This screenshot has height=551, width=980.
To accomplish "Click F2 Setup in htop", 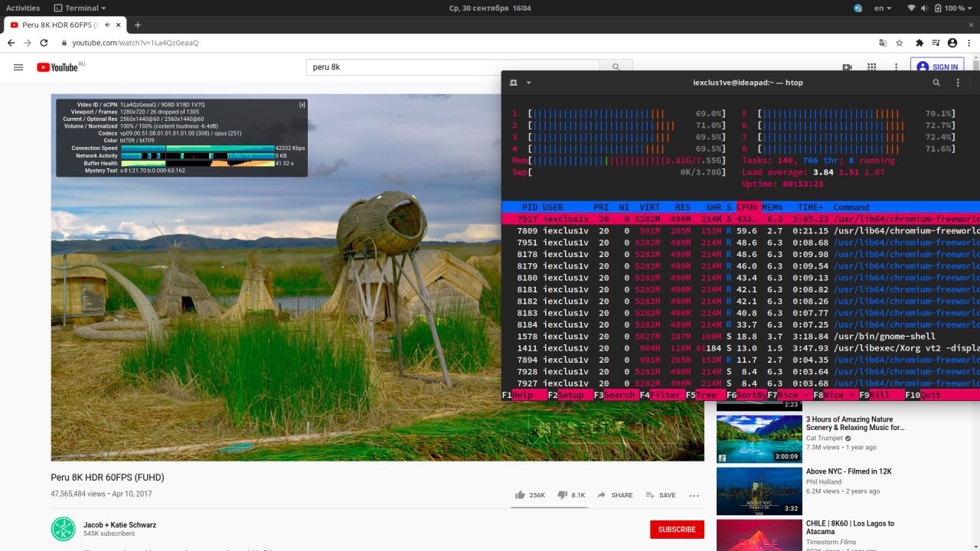I will click(565, 395).
